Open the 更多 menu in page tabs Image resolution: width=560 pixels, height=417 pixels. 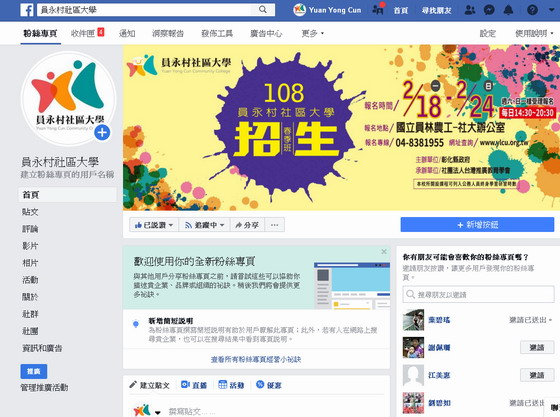(x=312, y=33)
